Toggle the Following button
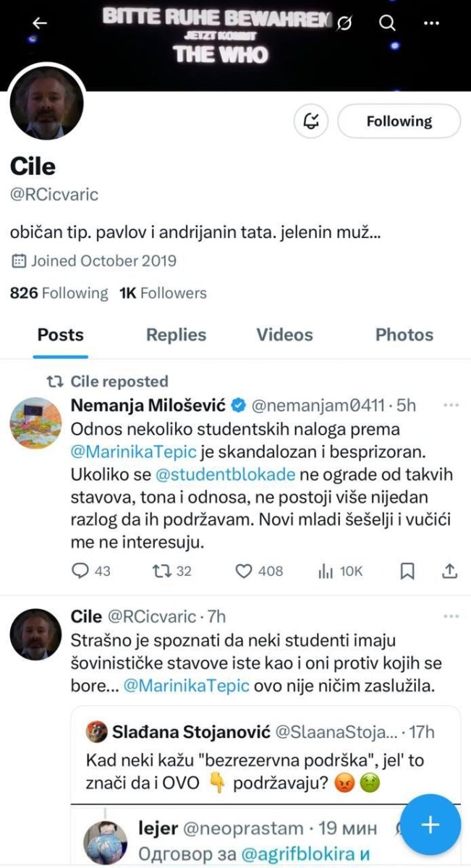 click(x=399, y=122)
